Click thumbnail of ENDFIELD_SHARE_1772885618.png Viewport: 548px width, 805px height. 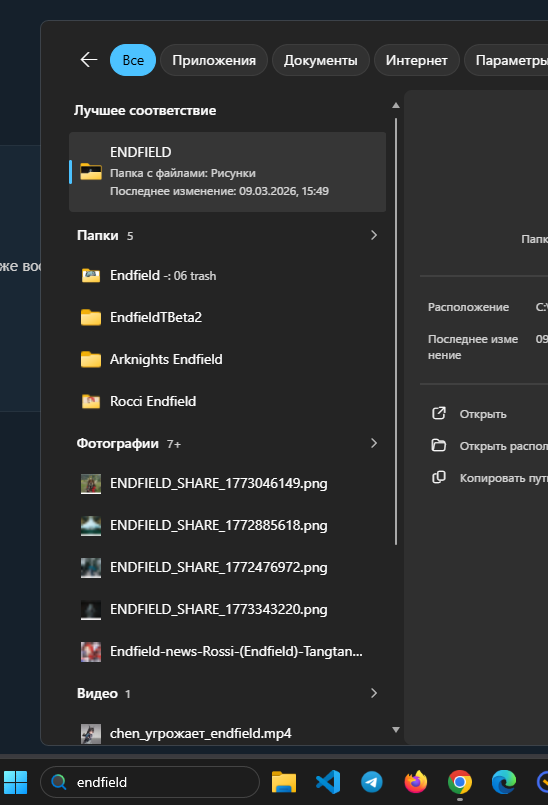click(91, 526)
